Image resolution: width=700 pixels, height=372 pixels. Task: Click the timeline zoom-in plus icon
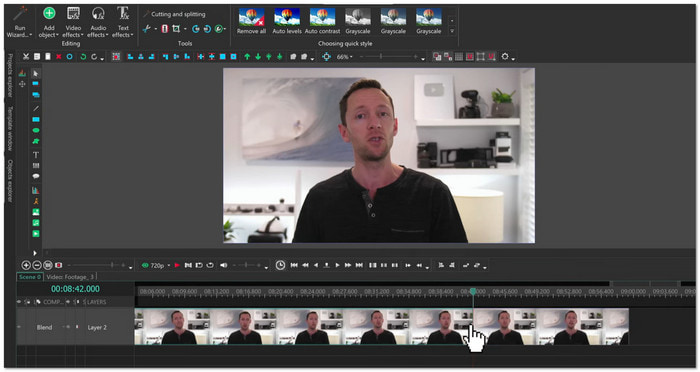coord(26,265)
